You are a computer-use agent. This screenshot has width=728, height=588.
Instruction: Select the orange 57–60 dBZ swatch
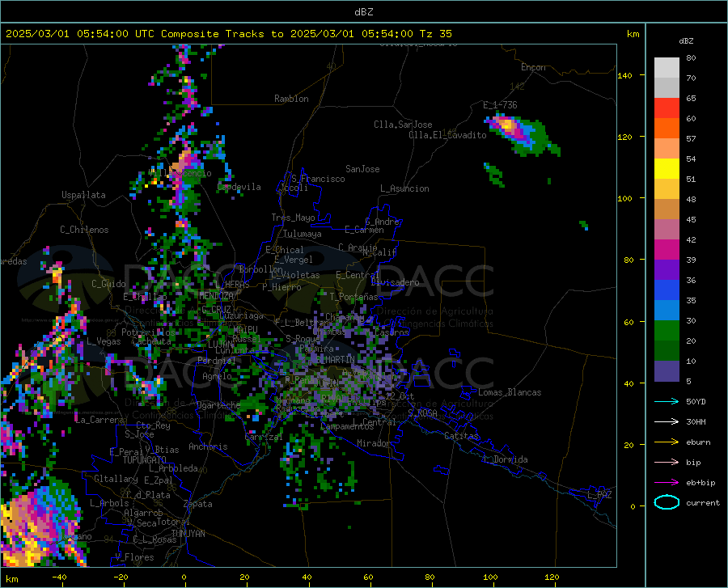coord(667,129)
